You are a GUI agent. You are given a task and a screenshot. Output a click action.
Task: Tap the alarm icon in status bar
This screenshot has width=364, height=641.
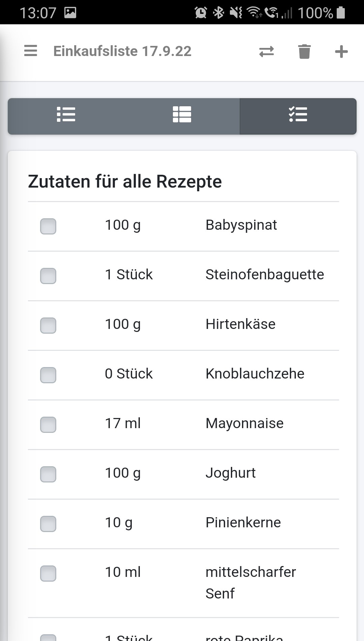pyautogui.click(x=201, y=13)
